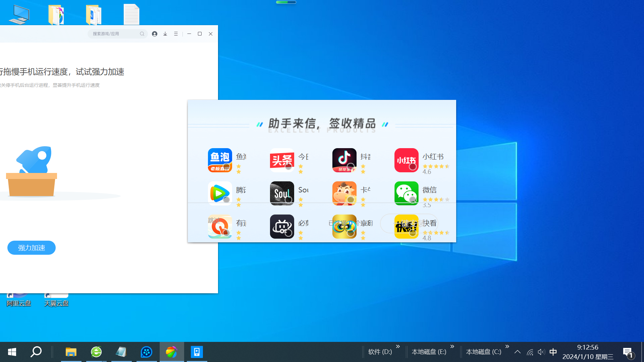Viewport: 644px width, 362px height.
Task: Open the blank text document desktop icon
Action: 131,14
